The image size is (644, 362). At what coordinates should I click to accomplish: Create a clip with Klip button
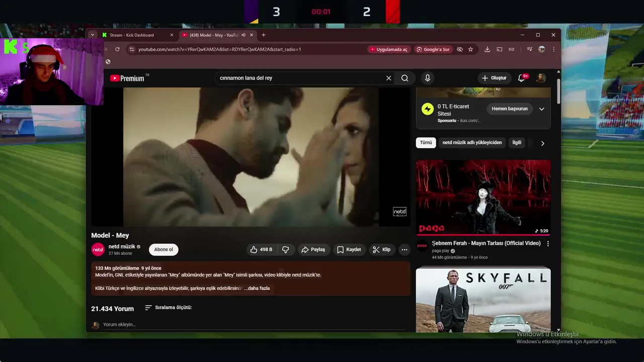tap(382, 249)
